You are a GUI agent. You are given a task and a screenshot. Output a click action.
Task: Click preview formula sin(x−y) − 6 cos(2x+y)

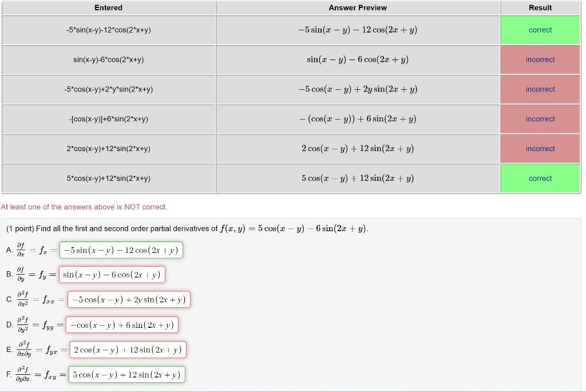tap(358, 60)
